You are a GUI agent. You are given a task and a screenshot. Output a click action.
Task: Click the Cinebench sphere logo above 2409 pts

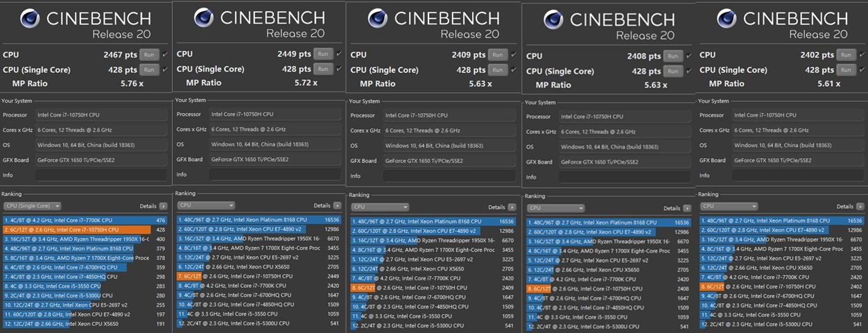[378, 19]
